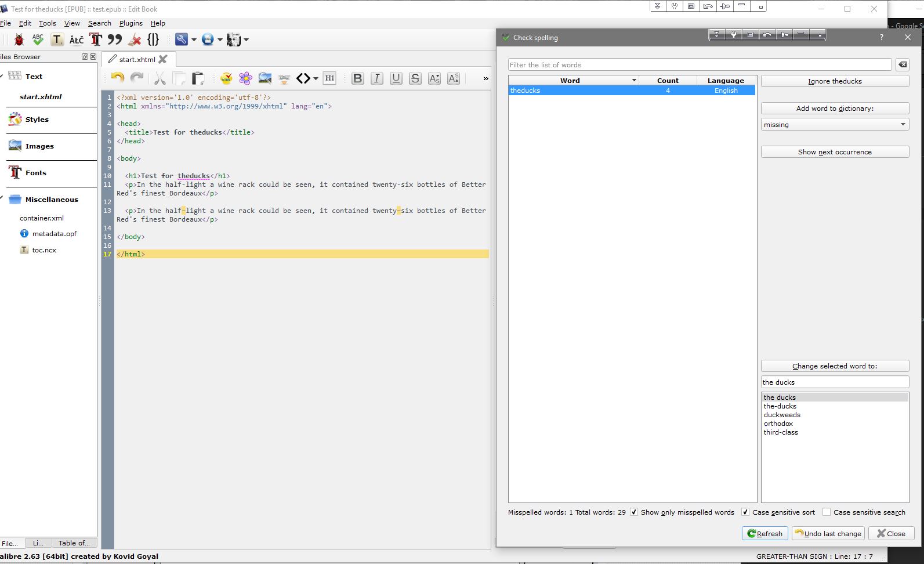Enable Case sensitive search checkbox

[x=827, y=512]
